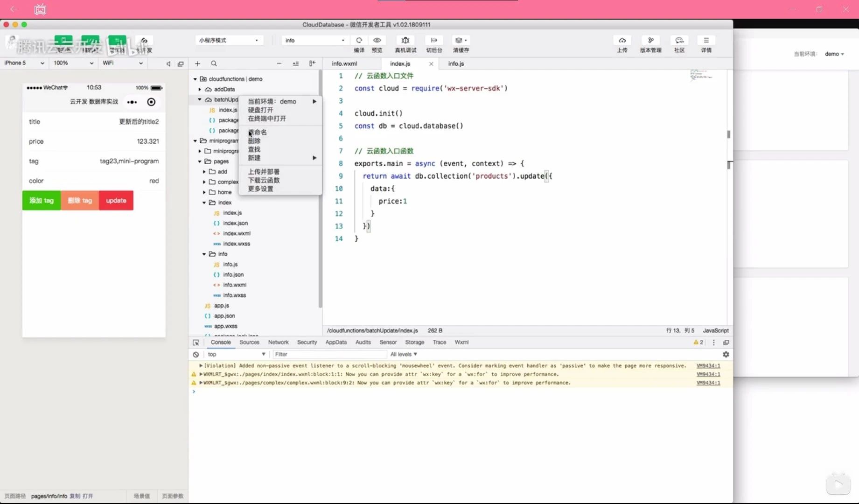The image size is (859, 504).
Task: Click the compile refresh icon
Action: pos(359,40)
